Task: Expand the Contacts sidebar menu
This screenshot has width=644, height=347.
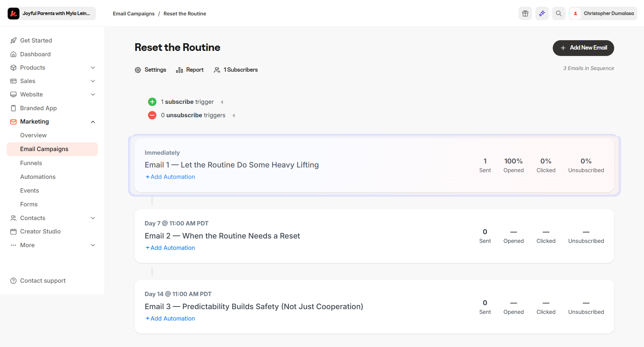Action: pyautogui.click(x=93, y=218)
